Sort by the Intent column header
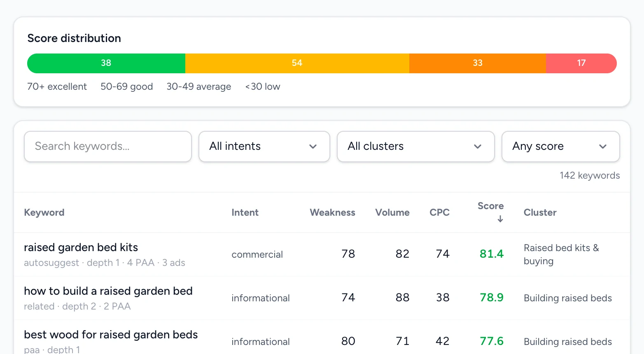 tap(245, 212)
